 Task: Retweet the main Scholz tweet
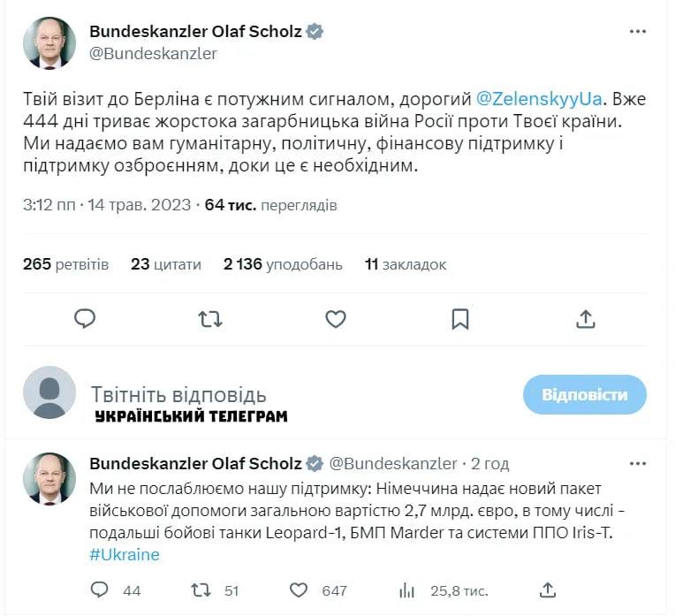tap(210, 319)
